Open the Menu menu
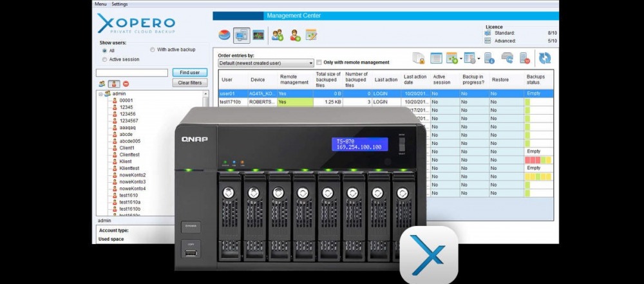Image resolution: width=644 pixels, height=284 pixels. click(100, 4)
